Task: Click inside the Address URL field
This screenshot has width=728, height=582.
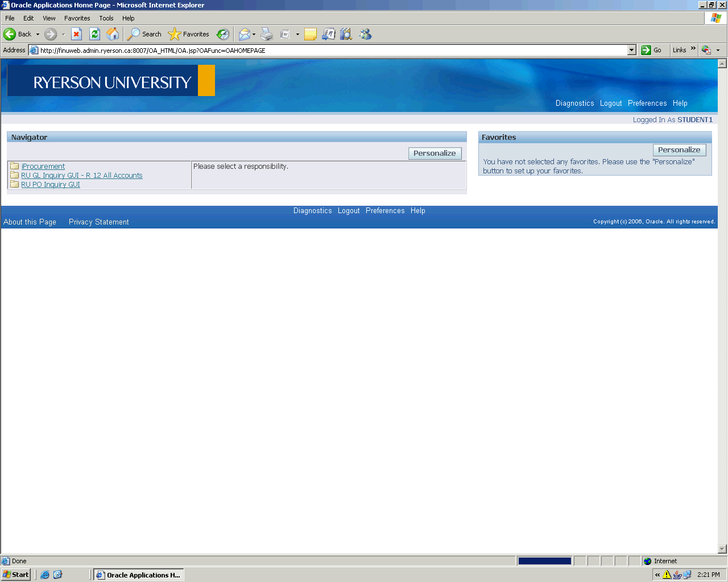Action: click(330, 50)
